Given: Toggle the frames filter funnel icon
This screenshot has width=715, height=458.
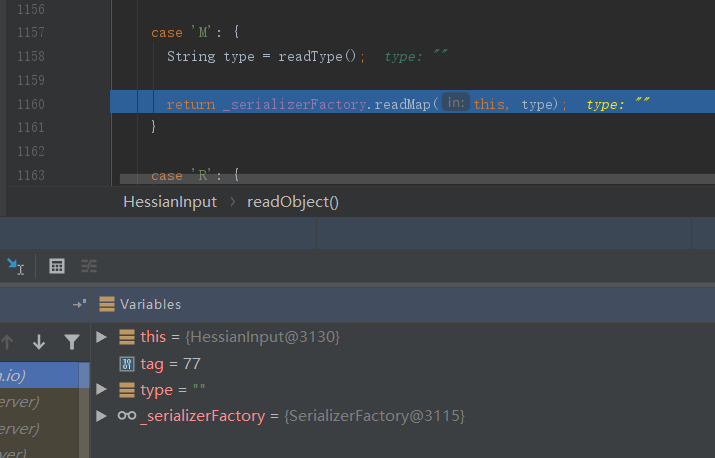Looking at the screenshot, I should pyautogui.click(x=71, y=342).
